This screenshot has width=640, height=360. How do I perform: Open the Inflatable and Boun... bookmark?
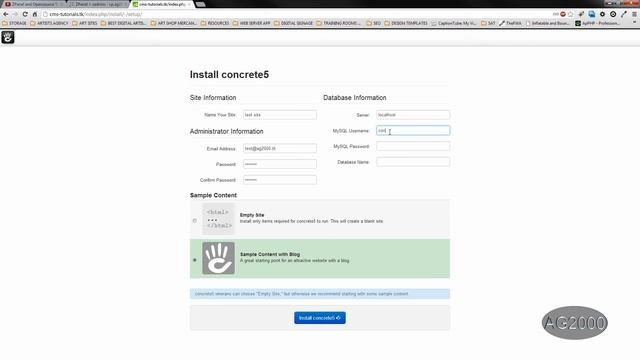tap(547, 23)
